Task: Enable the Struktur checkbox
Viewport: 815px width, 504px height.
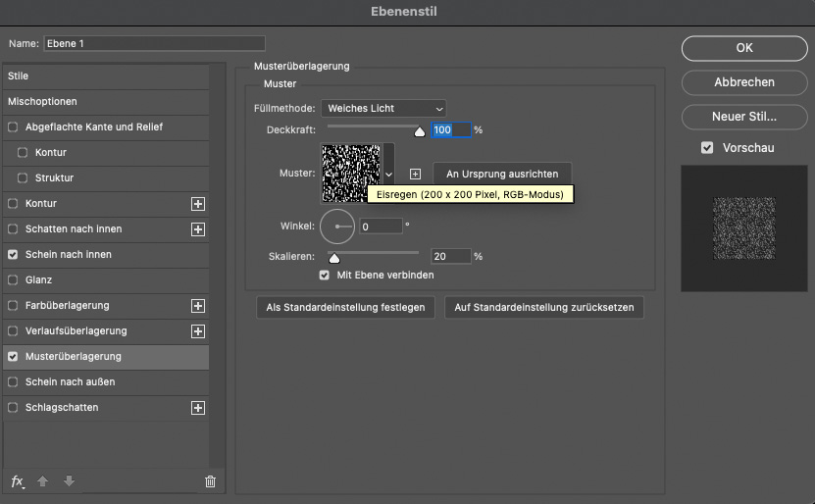Action: [23, 177]
